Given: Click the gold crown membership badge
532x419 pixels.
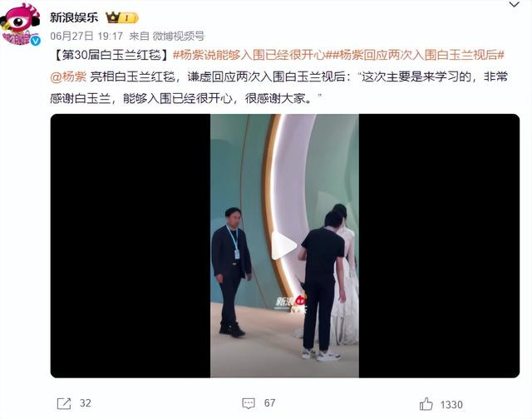Looking at the screenshot, I should [122, 17].
